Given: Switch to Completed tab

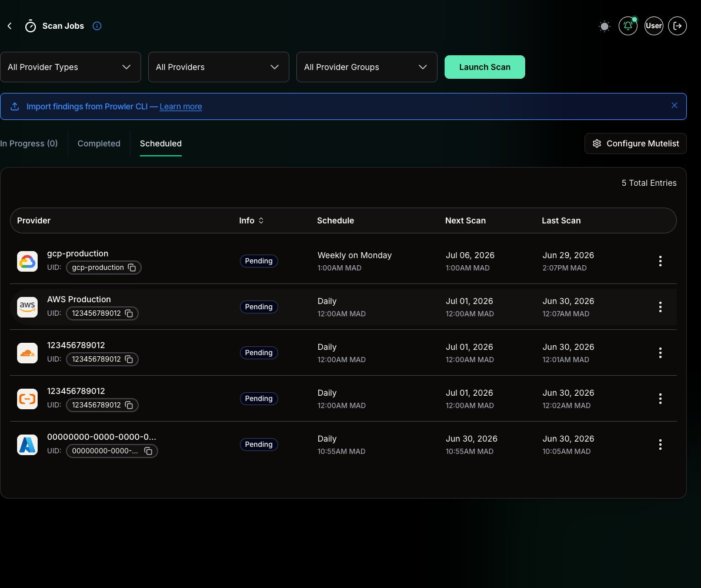Looking at the screenshot, I should pyautogui.click(x=99, y=143).
